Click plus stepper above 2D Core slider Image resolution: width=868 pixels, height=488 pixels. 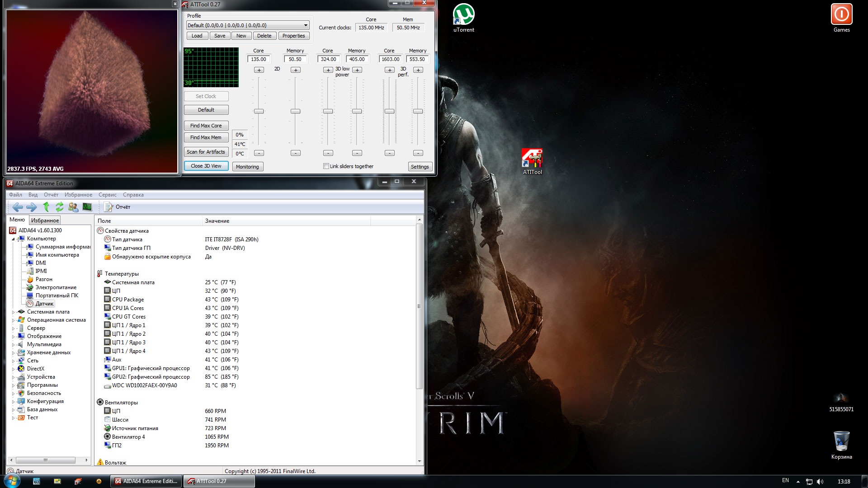[259, 70]
